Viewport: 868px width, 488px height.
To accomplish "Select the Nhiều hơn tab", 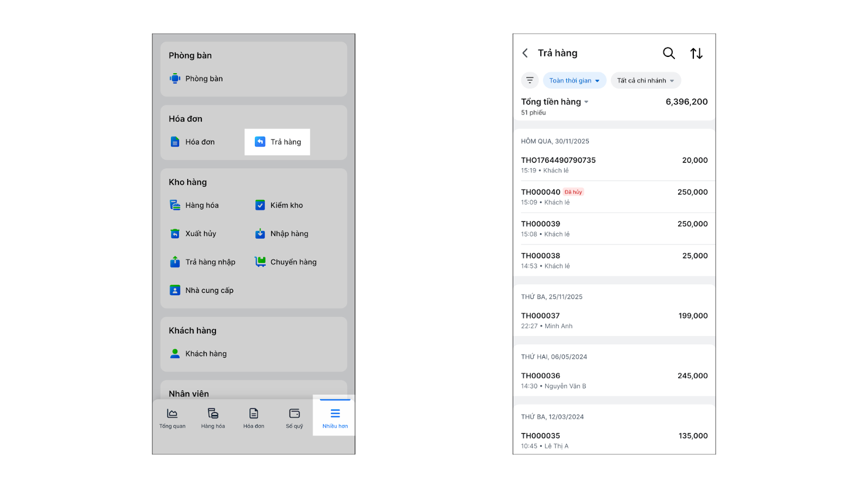I will point(335,418).
